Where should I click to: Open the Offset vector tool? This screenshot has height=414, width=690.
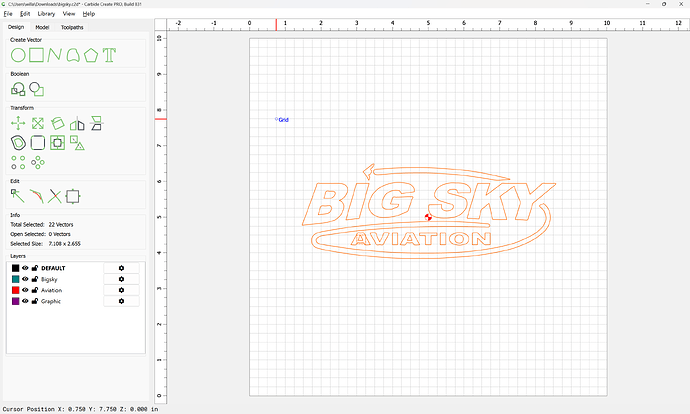(x=18, y=143)
